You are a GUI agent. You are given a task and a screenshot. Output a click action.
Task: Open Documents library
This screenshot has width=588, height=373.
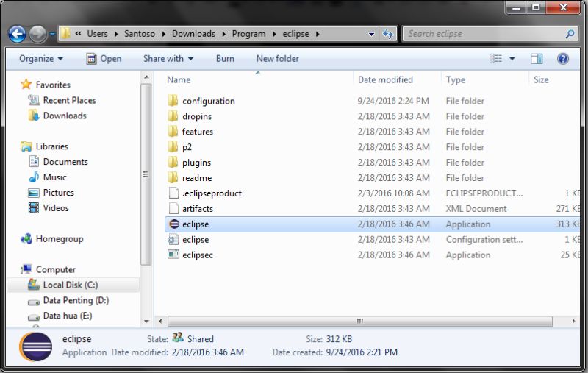(x=65, y=162)
